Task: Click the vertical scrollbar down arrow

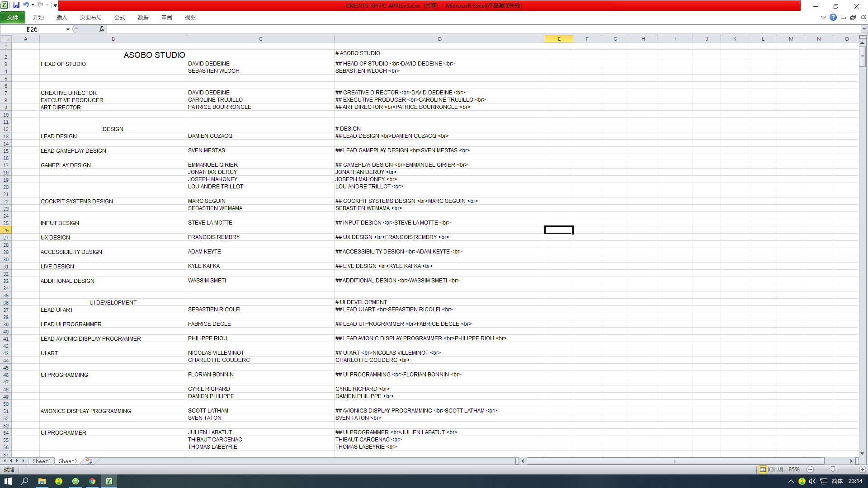Action: [863, 453]
